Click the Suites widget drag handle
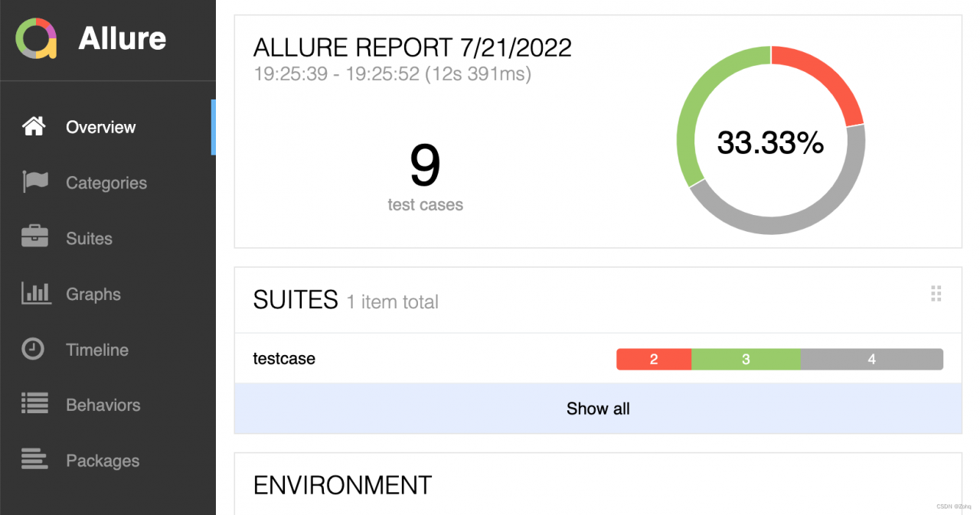The image size is (980, 515). click(x=936, y=294)
